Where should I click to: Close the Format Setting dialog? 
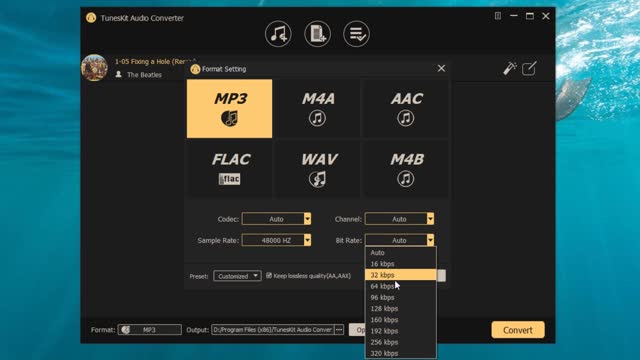click(x=441, y=69)
